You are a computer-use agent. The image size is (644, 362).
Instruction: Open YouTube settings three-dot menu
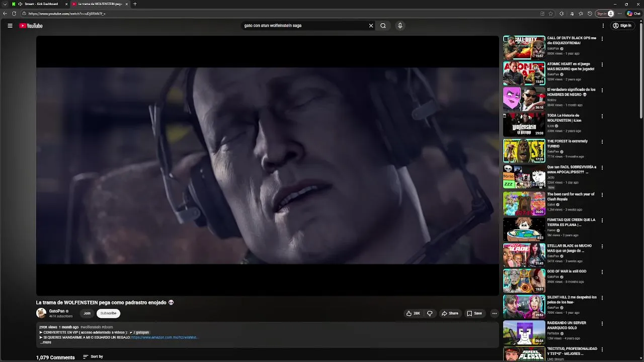click(x=603, y=26)
